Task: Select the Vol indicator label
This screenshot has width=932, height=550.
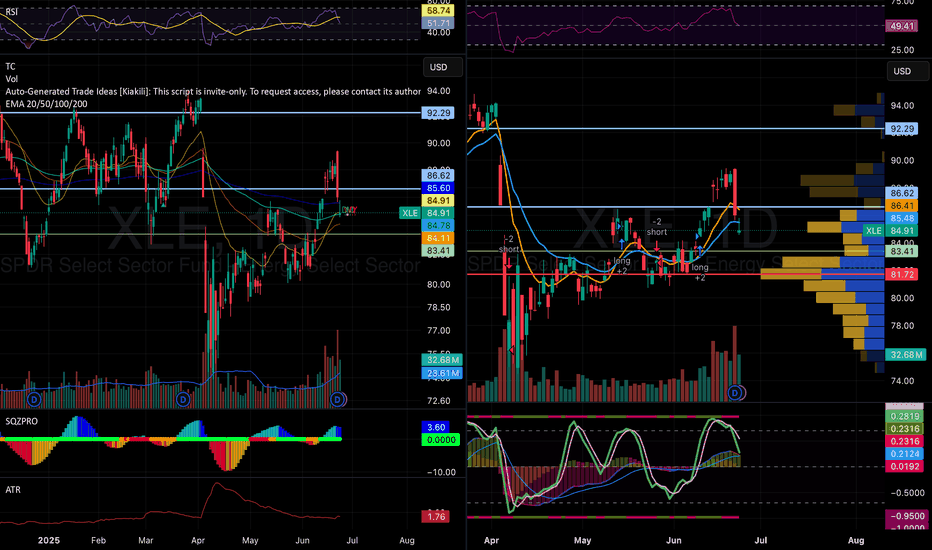Action: (x=11, y=79)
